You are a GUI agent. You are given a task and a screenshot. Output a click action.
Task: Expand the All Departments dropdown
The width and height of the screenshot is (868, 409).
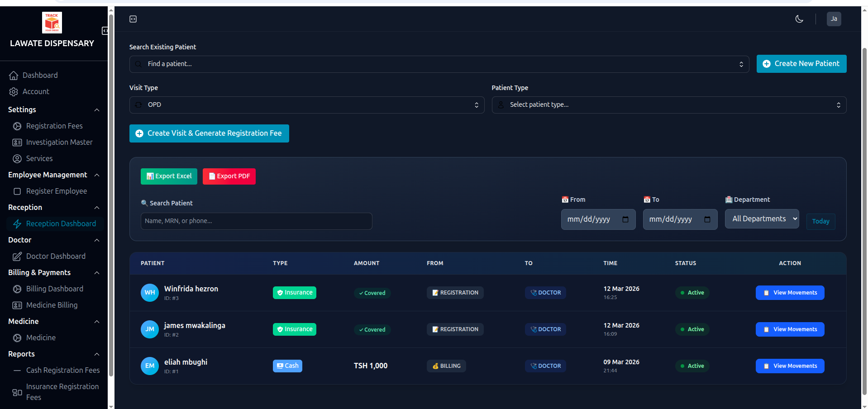pos(762,219)
